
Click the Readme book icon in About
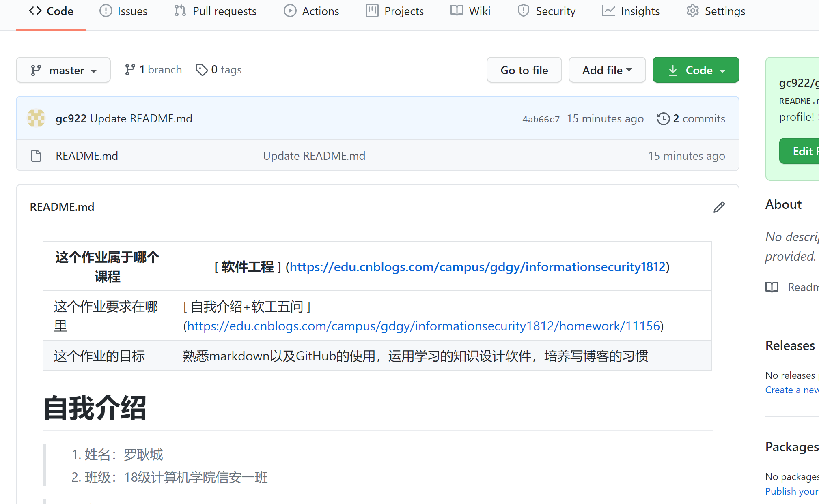(x=772, y=287)
